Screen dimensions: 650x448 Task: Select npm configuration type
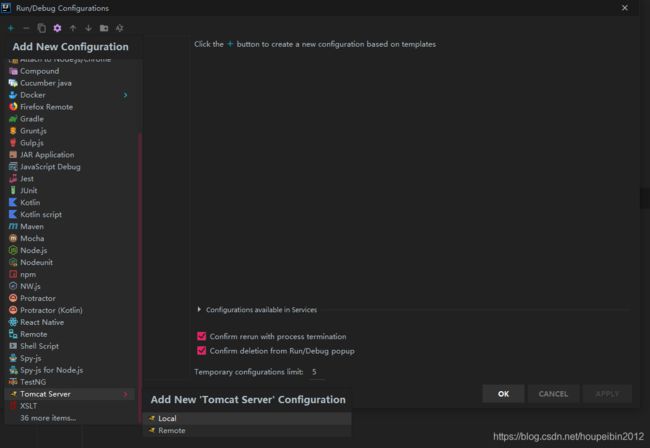[28, 274]
